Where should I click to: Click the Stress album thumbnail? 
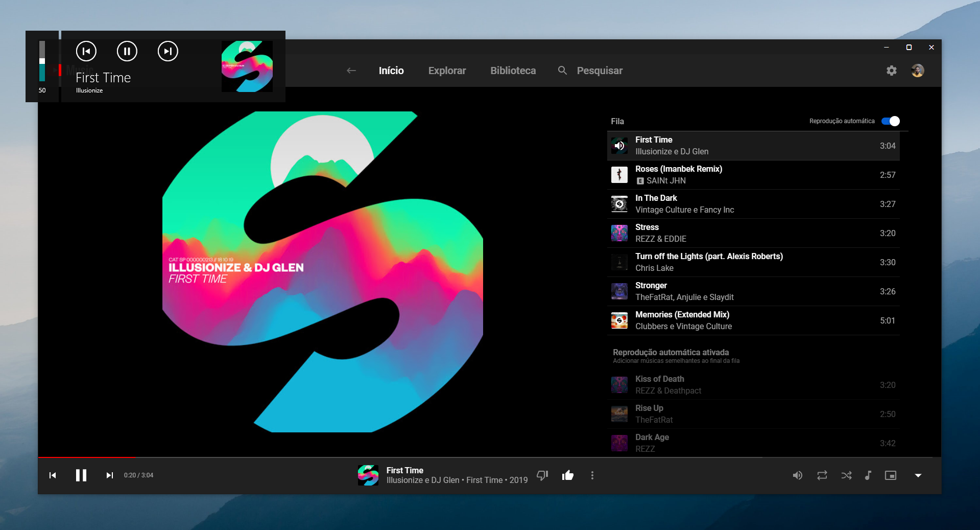[x=619, y=233]
